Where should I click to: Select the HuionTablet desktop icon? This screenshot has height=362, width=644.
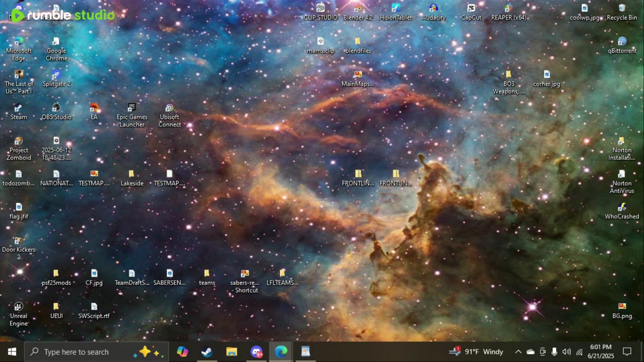[x=396, y=12]
